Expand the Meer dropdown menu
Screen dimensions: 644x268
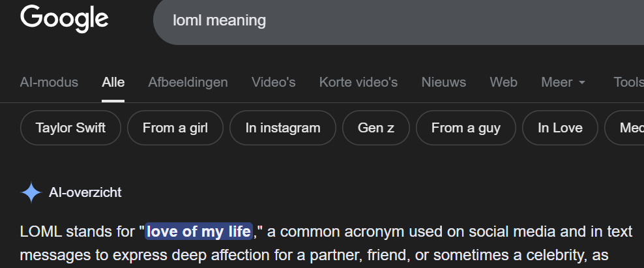563,82
